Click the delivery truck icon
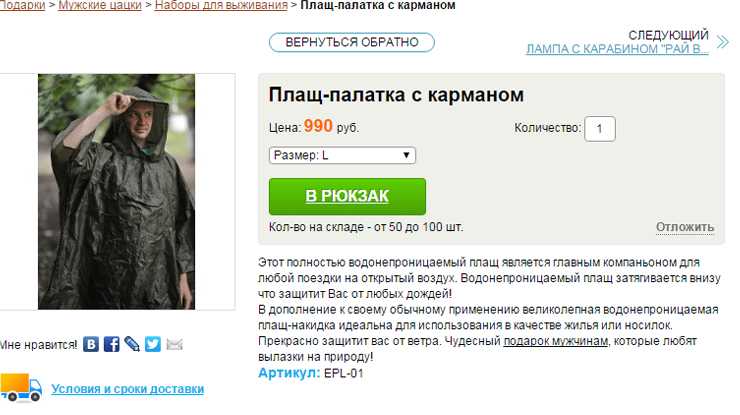The image size is (740, 415). coord(21,388)
